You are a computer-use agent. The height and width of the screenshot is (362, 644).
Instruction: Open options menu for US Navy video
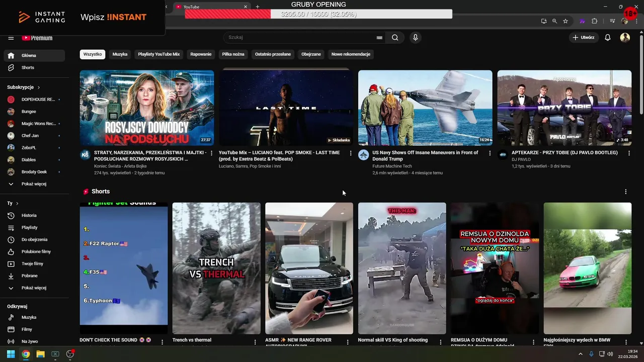490,153
